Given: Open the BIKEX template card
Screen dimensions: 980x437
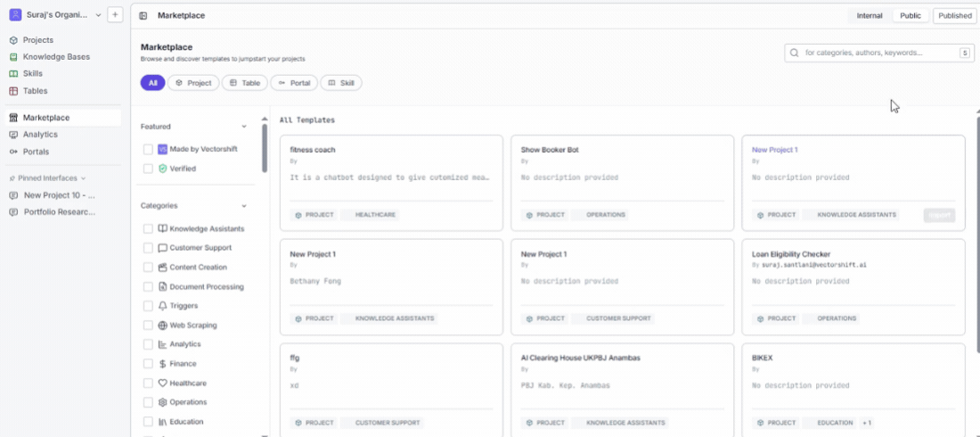Looking at the screenshot, I should click(853, 390).
